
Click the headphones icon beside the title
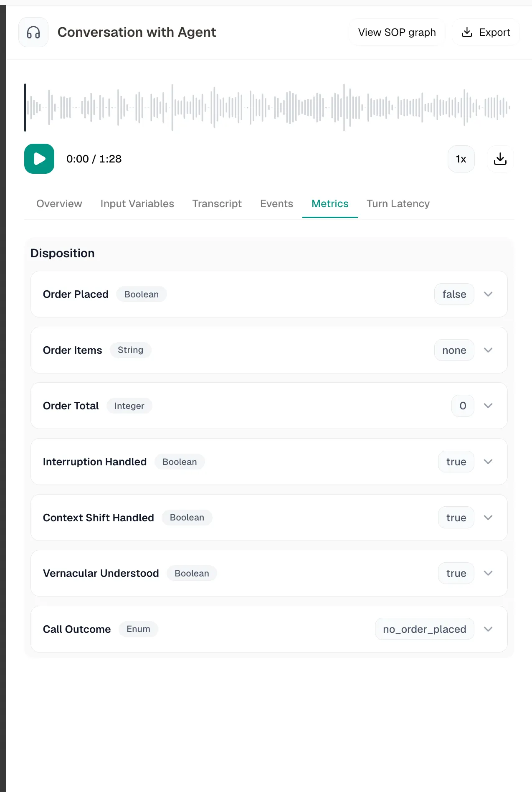(x=33, y=32)
